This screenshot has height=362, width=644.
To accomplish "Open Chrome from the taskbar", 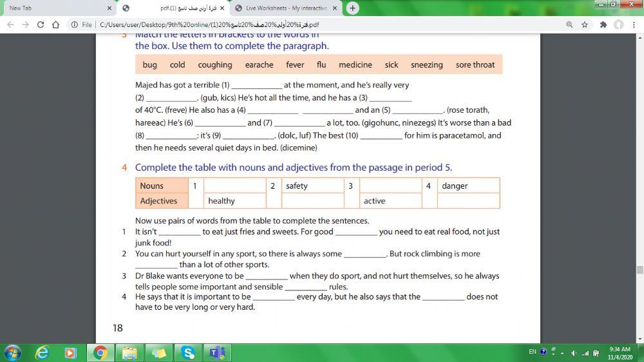I will pos(100,352).
